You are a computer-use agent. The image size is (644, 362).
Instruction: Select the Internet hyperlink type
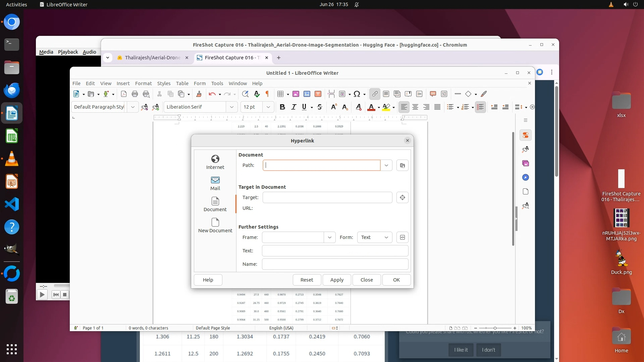[x=215, y=162]
